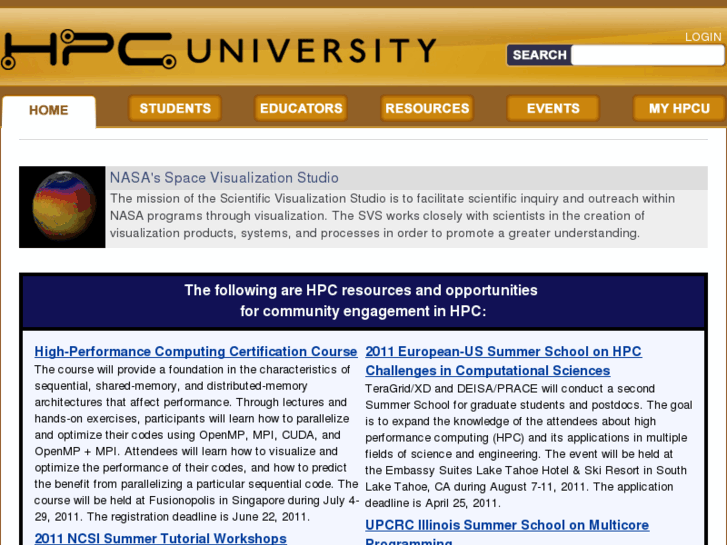Click the NASA globe thumbnail image

tap(62, 207)
